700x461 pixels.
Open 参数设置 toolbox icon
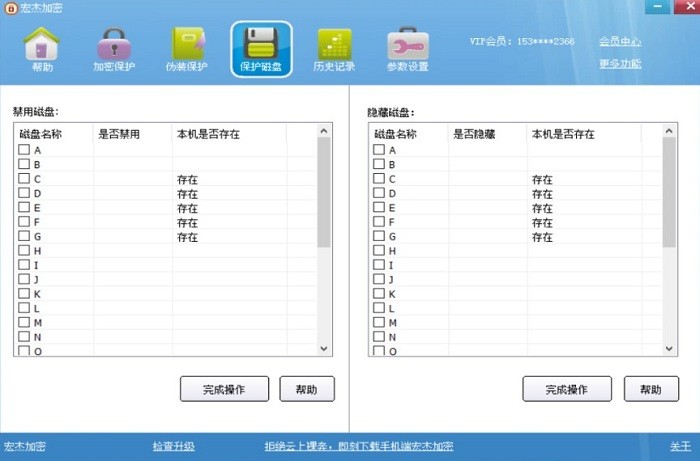[408, 49]
